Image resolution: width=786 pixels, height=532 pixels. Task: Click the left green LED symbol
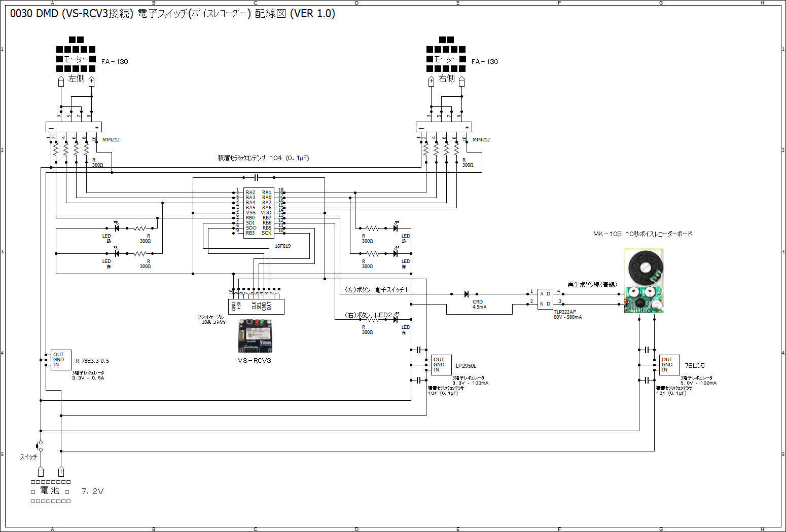click(117, 229)
